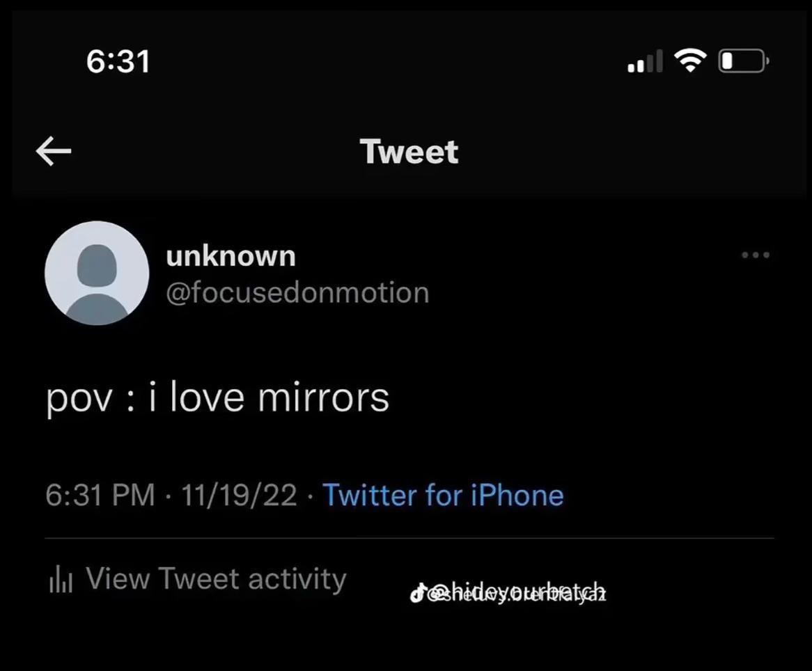Open View Tweet activity
The width and height of the screenshot is (812, 671).
[197, 579]
